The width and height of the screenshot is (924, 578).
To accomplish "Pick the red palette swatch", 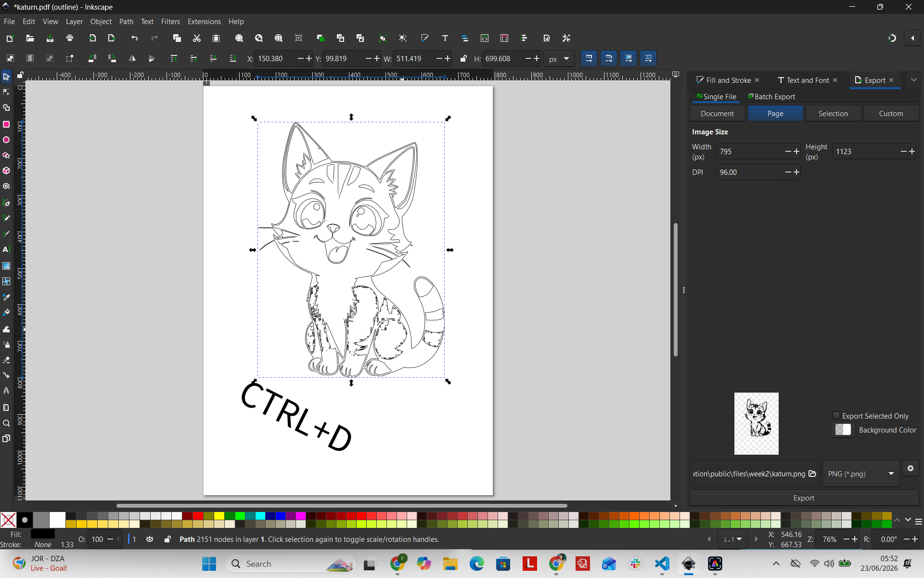I will tap(197, 516).
